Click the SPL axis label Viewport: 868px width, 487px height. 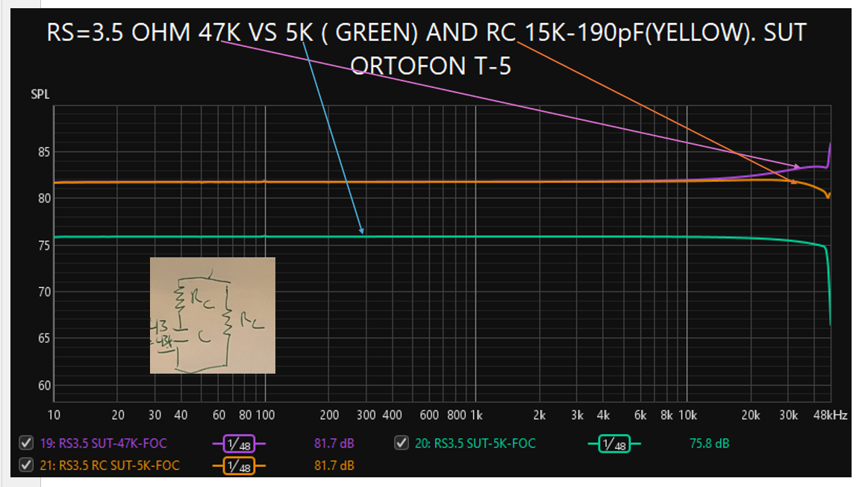pos(40,94)
